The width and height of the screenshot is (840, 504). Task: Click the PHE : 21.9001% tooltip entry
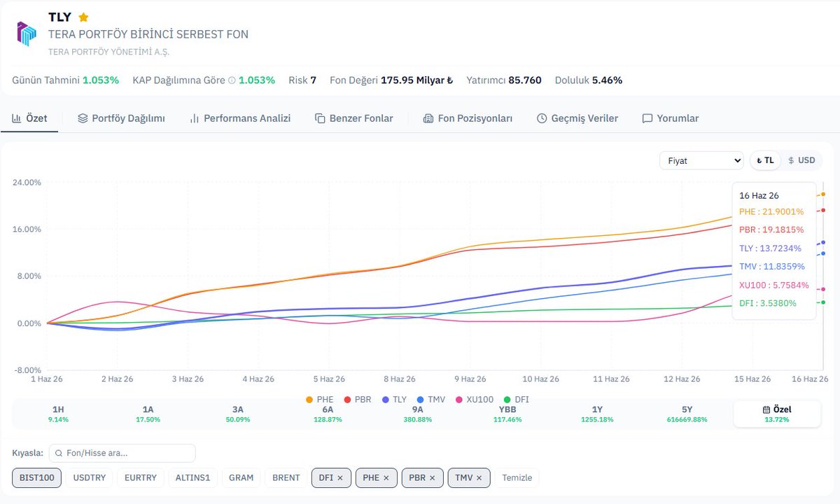point(771,211)
